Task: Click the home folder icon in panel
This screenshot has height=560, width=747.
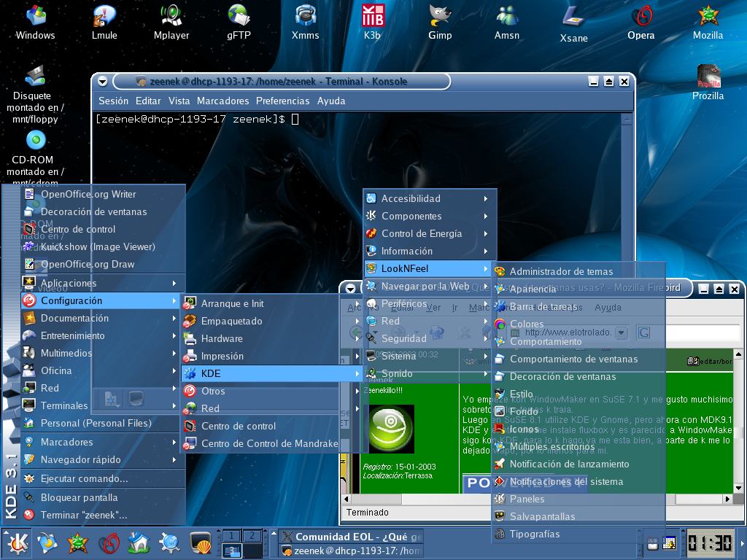Action: 139,542
